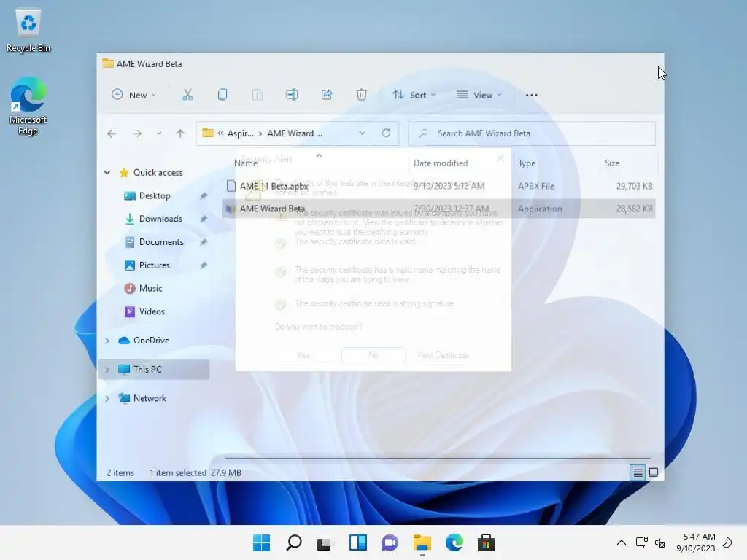Open Videos in the navigation pane

pyautogui.click(x=152, y=311)
